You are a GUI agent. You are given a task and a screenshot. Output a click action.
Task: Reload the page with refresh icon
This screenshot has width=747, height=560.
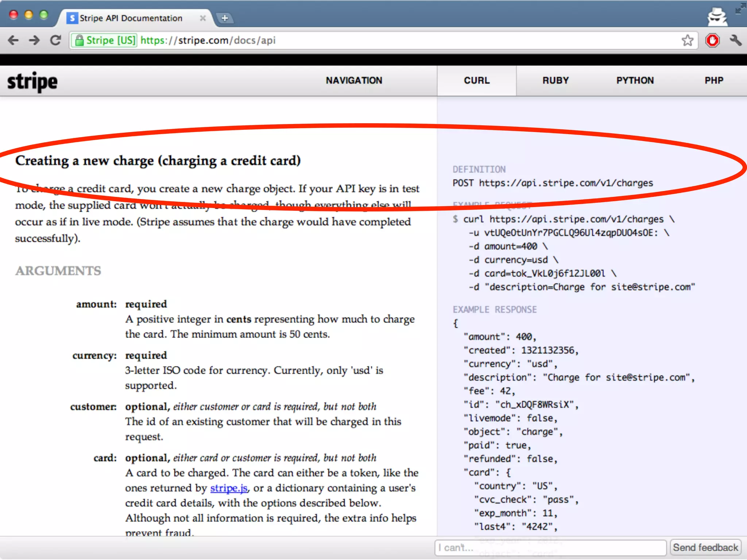(56, 40)
